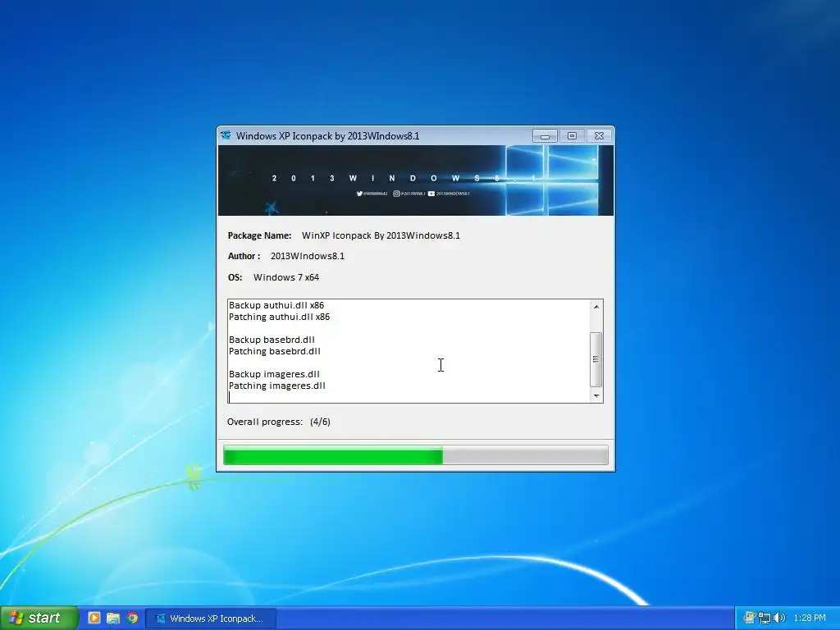Open the Start menu
The width and height of the screenshot is (840, 630).
(39, 618)
